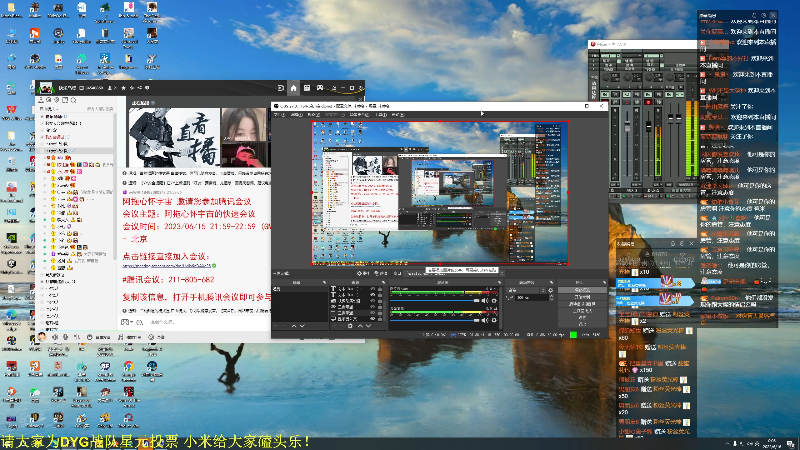Toggle visibility eye of the display capture source
The width and height of the screenshot is (800, 450).
(372, 318)
